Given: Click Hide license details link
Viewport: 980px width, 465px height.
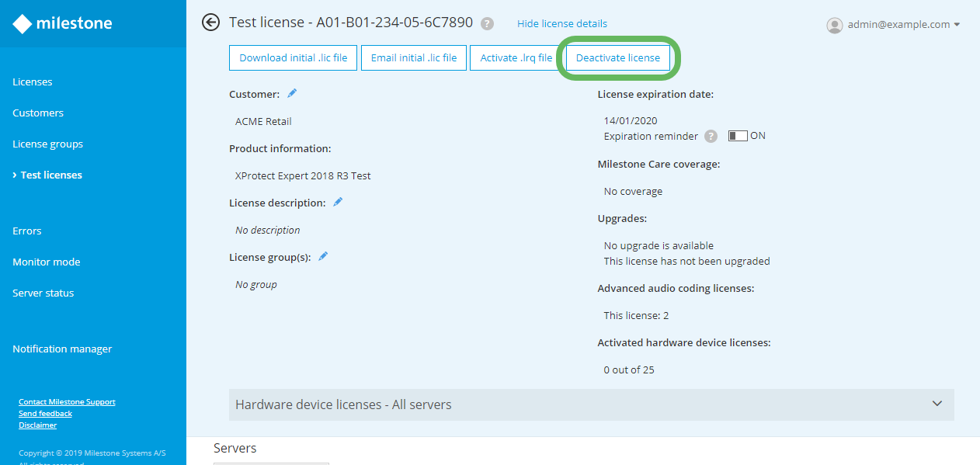Looking at the screenshot, I should (x=562, y=24).
